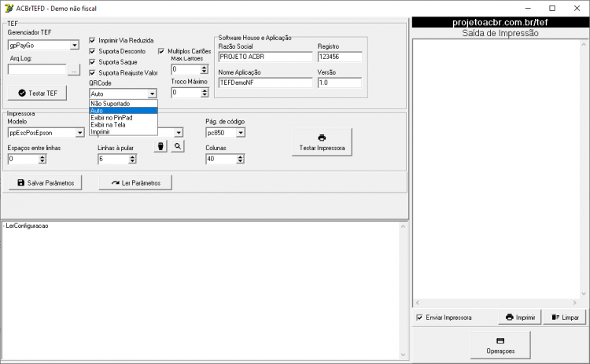Click the trash icon button beside Linhas à pular
Image resolution: width=590 pixels, height=364 pixels.
[x=160, y=146]
